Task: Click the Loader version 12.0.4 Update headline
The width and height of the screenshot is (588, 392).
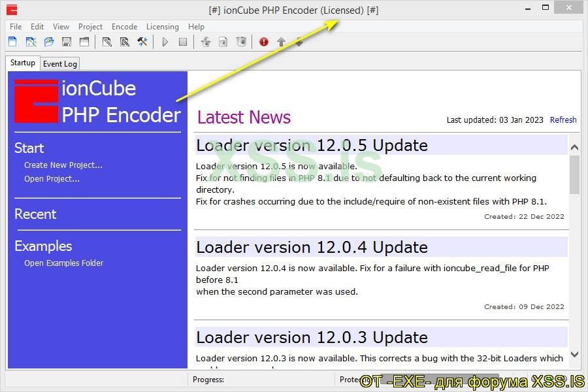Action: [312, 248]
